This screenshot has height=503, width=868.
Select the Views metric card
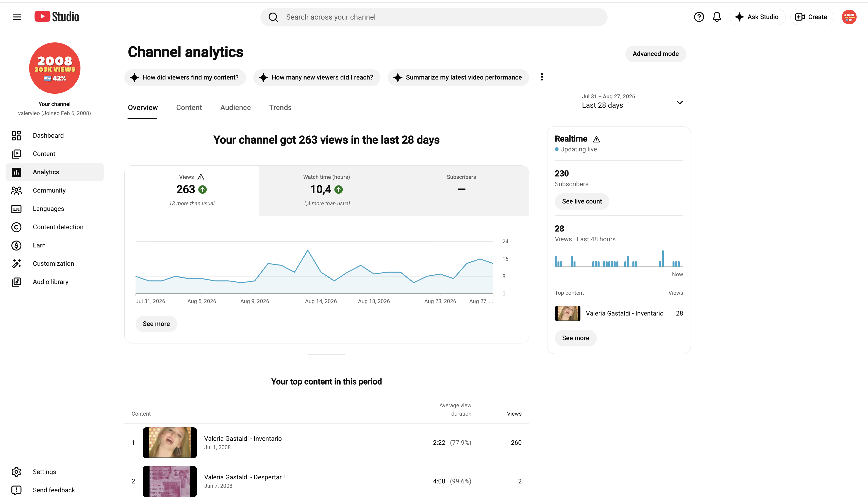tap(192, 191)
